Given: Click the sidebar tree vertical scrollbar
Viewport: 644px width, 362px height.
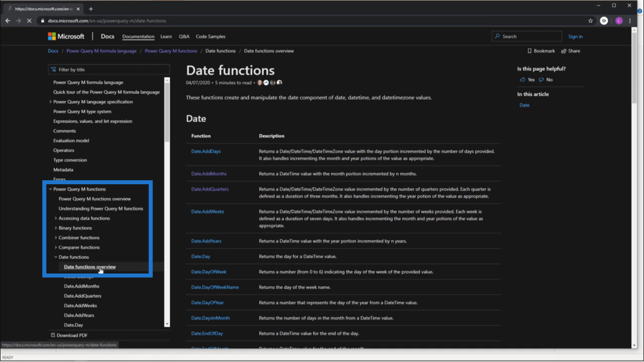Looking at the screenshot, I should (x=167, y=113).
